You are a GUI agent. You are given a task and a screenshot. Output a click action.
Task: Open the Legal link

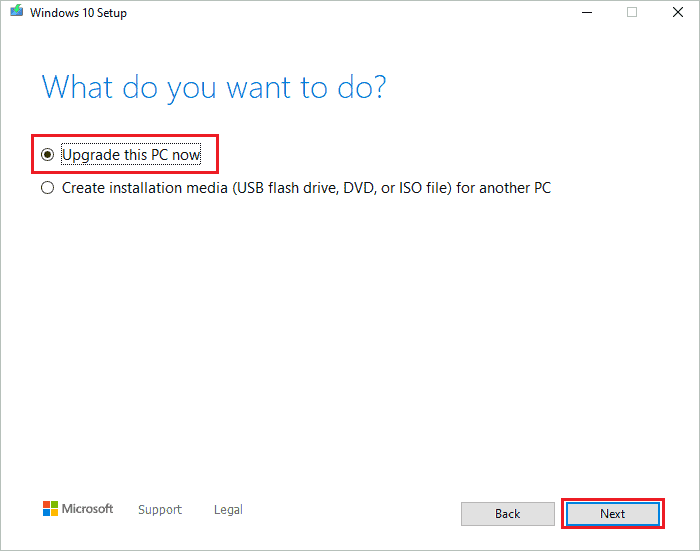228,509
